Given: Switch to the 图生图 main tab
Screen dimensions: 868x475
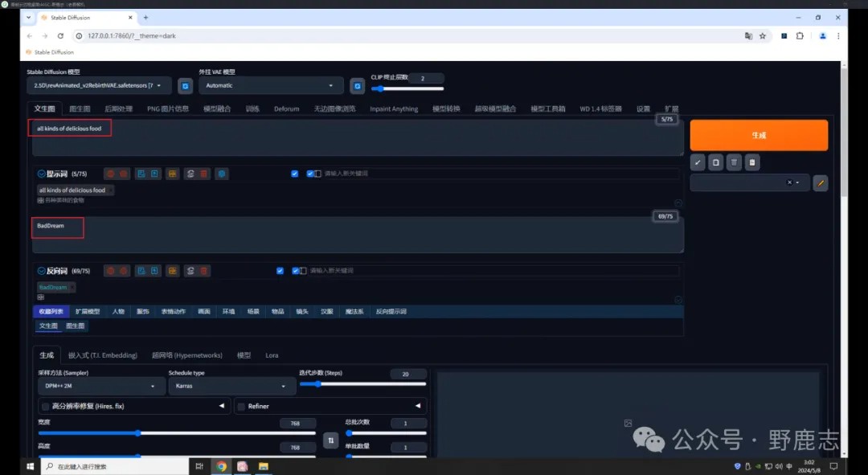Looking at the screenshot, I should point(80,109).
